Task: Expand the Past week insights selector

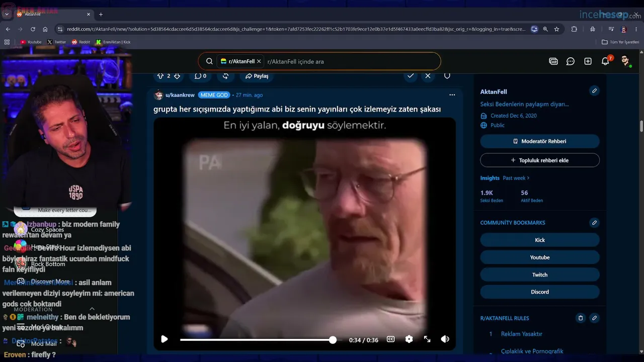Action: pos(516,178)
